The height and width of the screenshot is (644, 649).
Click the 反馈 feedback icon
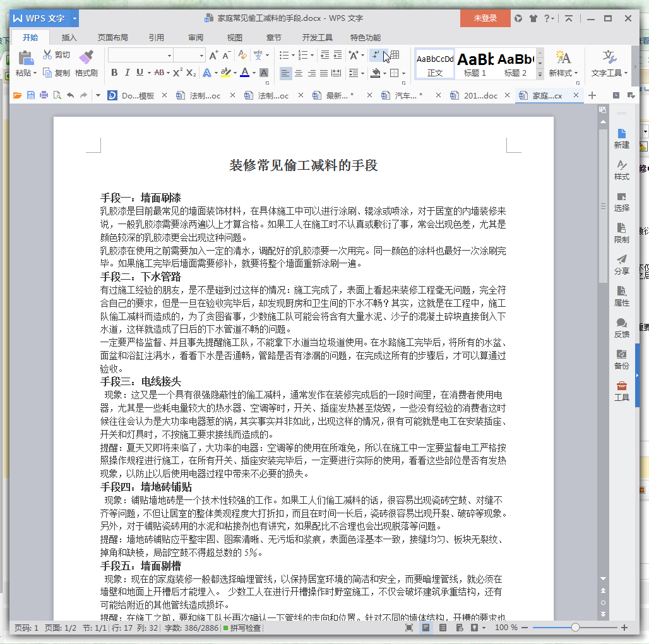coord(622,328)
